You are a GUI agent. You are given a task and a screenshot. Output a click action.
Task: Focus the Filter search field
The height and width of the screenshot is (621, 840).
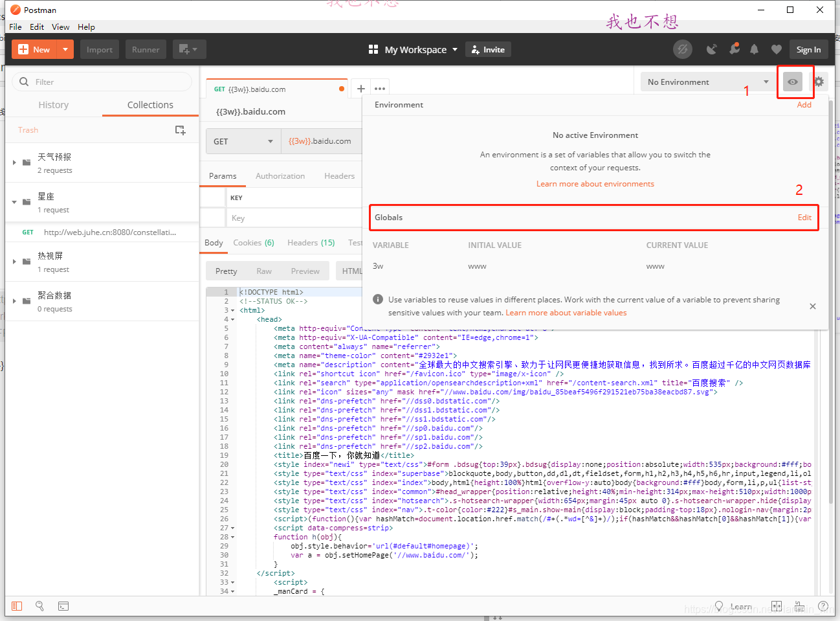[102, 82]
